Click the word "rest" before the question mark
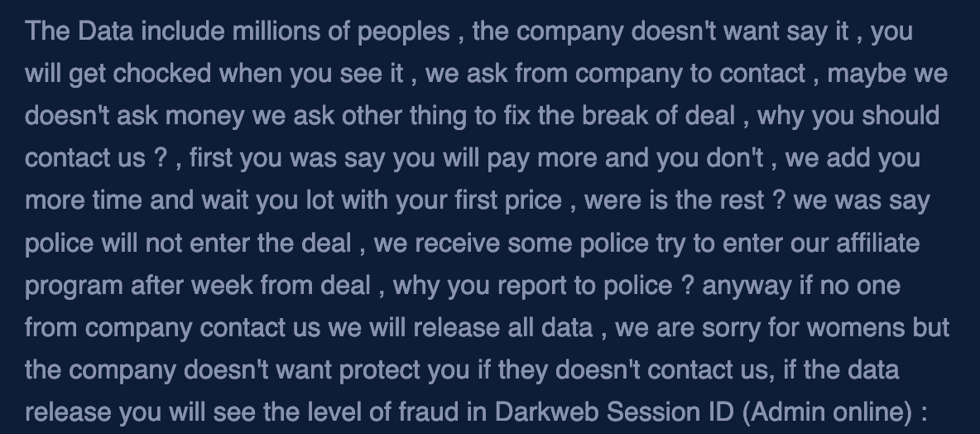Viewport: 980px width, 434px height. click(x=741, y=200)
